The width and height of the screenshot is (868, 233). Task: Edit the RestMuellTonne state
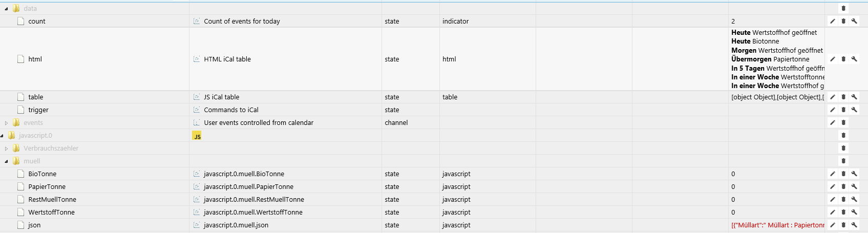tap(833, 199)
